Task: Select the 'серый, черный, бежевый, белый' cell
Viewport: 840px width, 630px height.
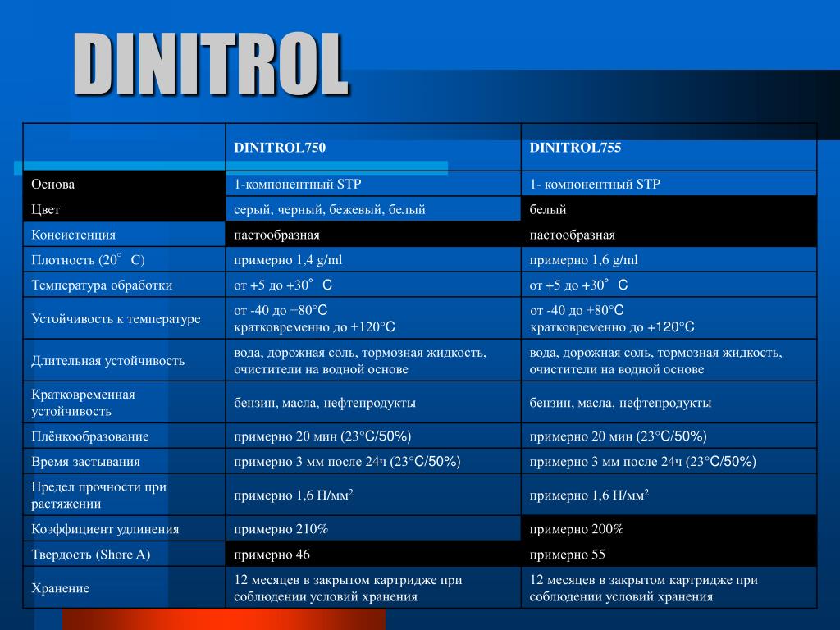Action: (330, 209)
